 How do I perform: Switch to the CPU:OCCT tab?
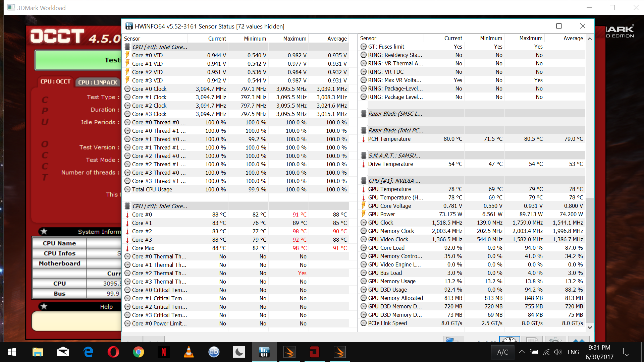pos(55,81)
